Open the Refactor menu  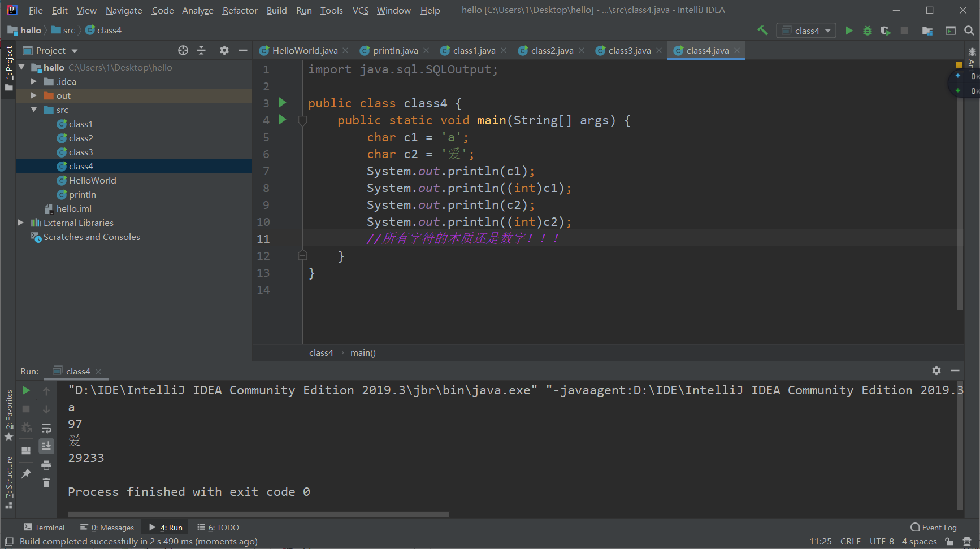pyautogui.click(x=240, y=10)
